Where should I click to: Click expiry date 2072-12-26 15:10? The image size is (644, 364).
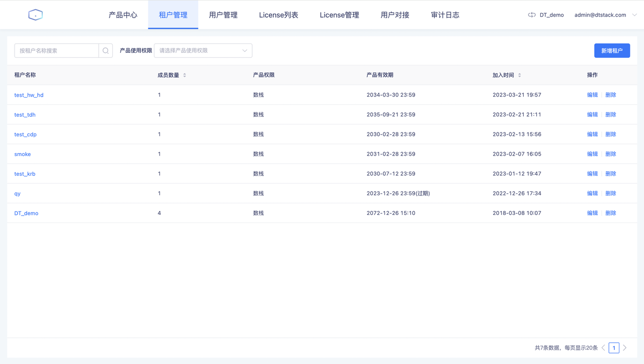[391, 213]
